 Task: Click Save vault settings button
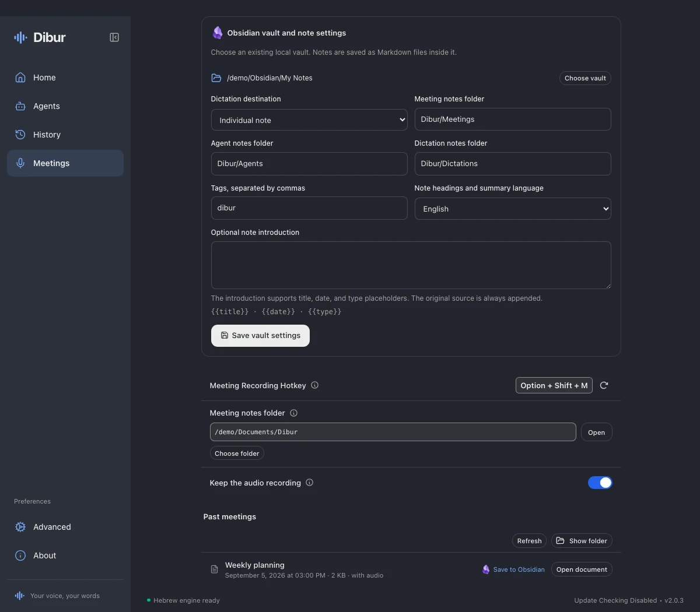260,336
